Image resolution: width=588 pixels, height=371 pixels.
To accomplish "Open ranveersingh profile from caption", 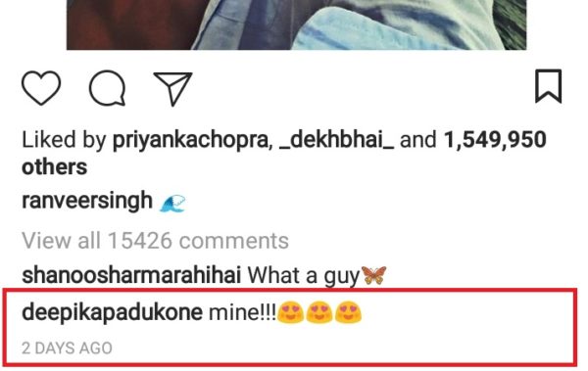I will click(87, 202).
